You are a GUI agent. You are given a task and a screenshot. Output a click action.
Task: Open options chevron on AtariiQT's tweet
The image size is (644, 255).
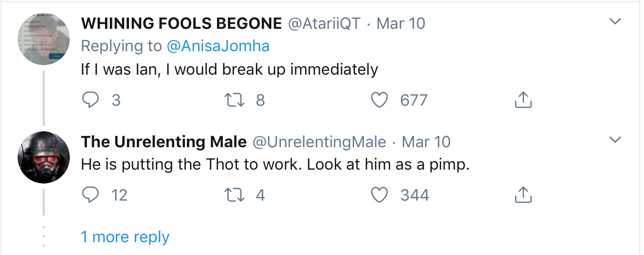615,22
